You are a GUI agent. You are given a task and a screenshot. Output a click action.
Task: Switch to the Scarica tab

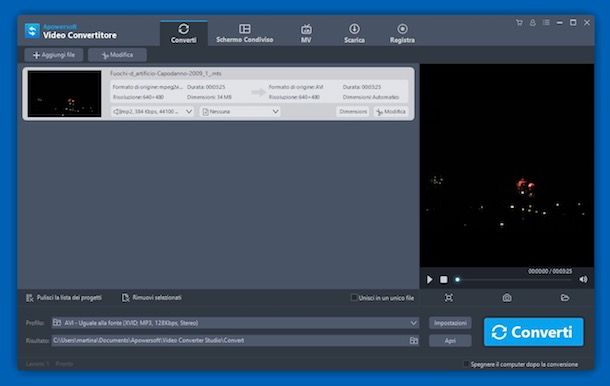coord(354,33)
